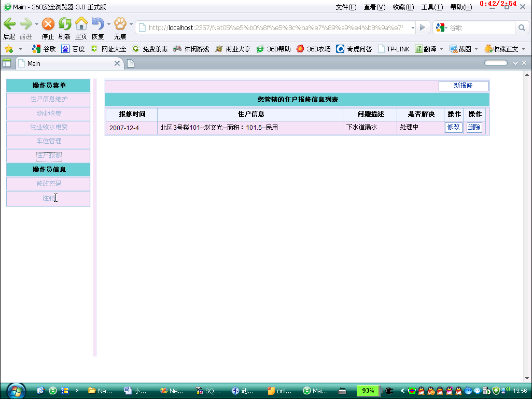Expand the favorites star dropdown arrow
The image size is (532, 399).
point(20,49)
